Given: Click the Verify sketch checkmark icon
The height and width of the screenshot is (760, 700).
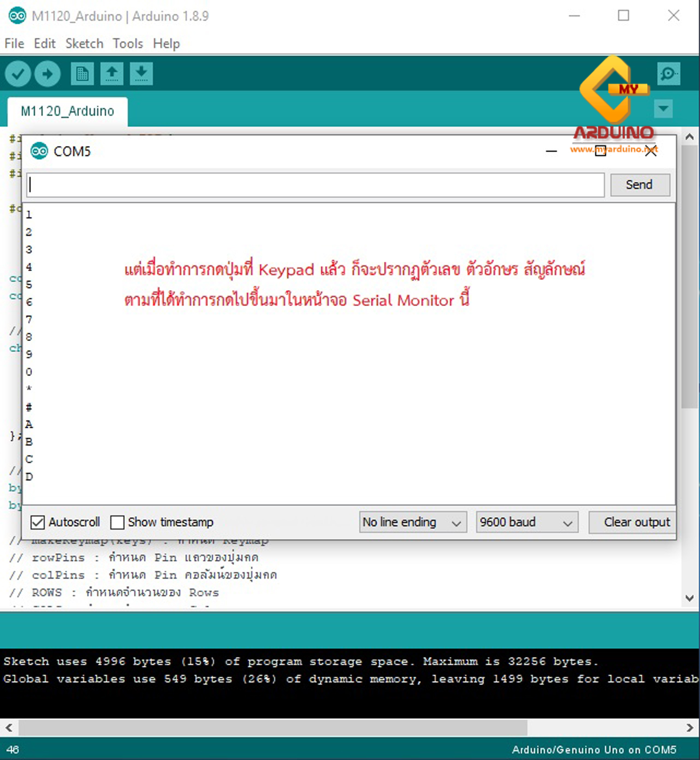Looking at the screenshot, I should tap(18, 74).
